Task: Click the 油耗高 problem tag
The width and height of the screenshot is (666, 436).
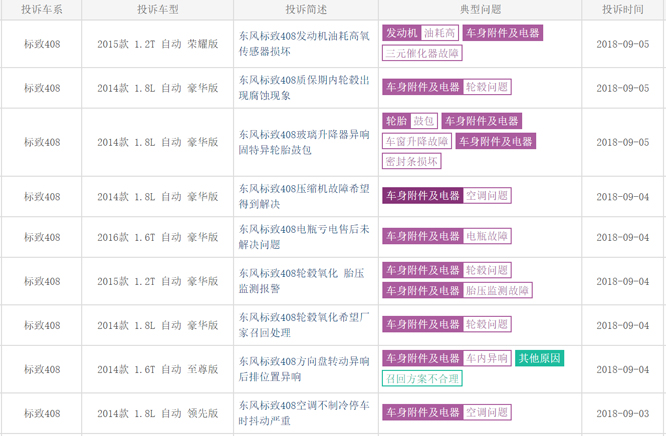Action: point(440,33)
